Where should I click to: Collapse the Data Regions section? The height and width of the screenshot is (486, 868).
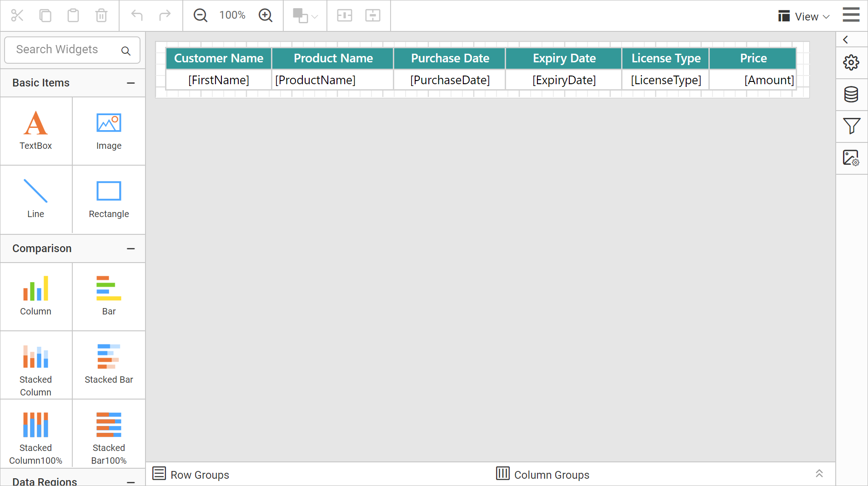(x=131, y=482)
